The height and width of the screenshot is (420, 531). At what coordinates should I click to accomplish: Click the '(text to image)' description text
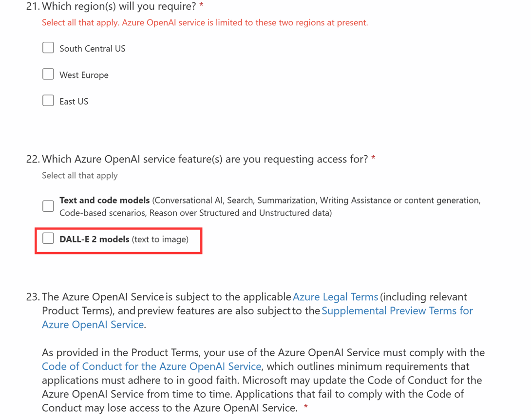(x=160, y=239)
